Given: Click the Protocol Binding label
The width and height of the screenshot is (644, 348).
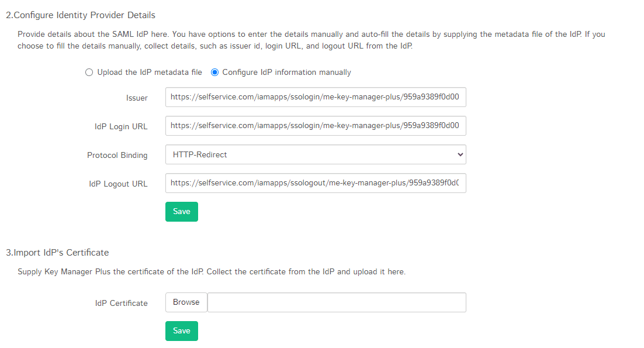Looking at the screenshot, I should pyautogui.click(x=117, y=156).
